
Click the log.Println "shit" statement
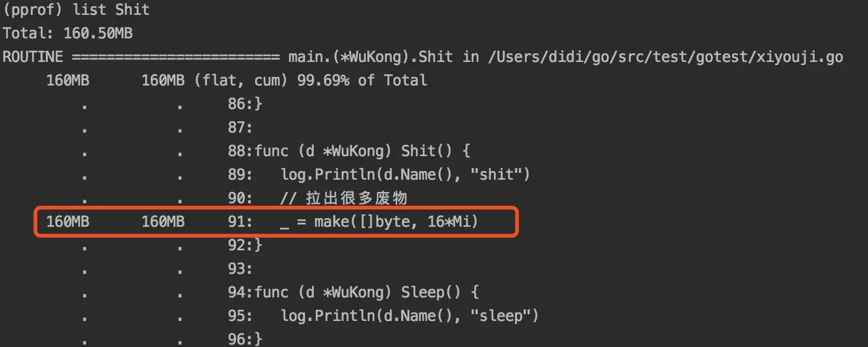[406, 175]
